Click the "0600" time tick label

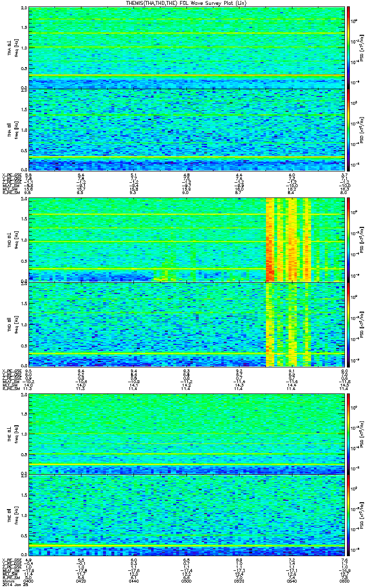click(x=344, y=581)
